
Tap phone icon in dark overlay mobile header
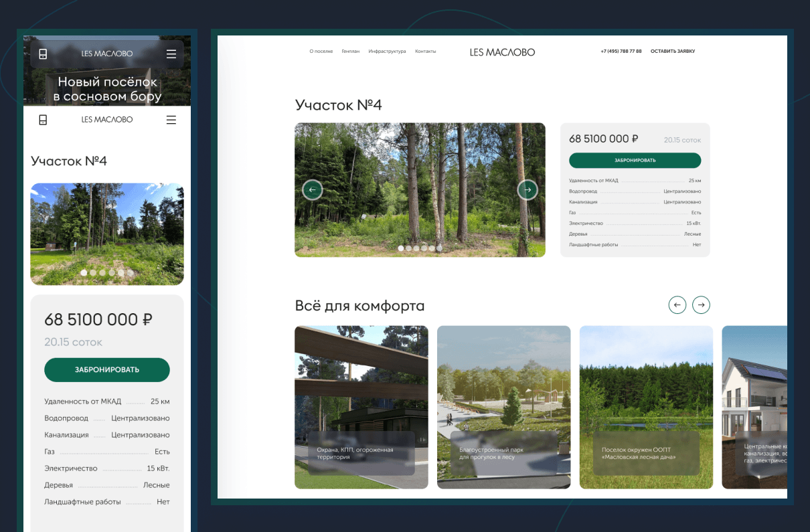[x=43, y=54]
